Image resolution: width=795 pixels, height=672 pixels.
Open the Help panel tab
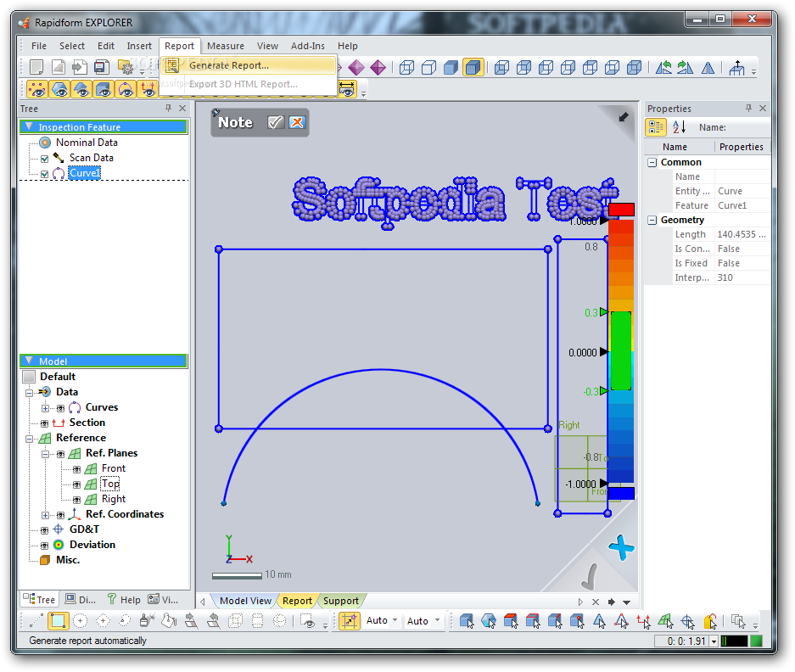point(124,600)
